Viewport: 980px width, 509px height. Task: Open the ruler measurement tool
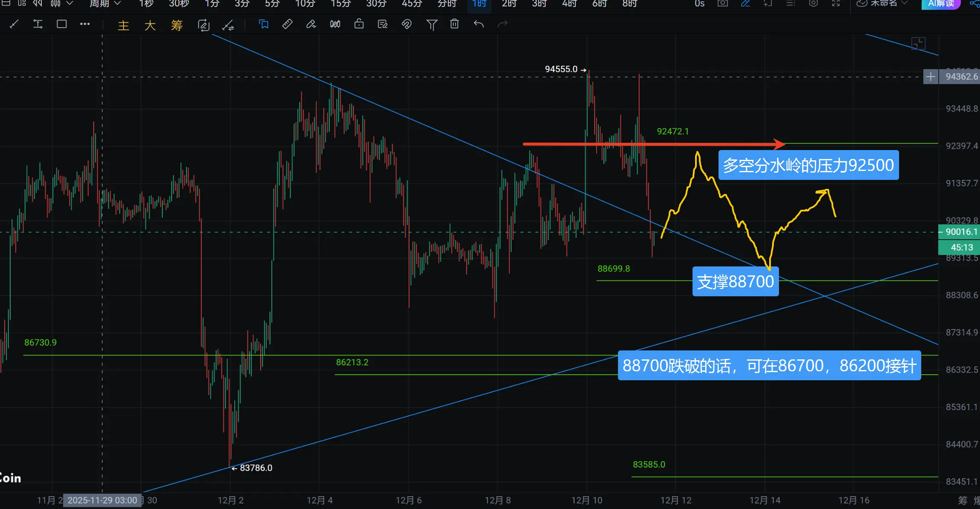click(287, 24)
